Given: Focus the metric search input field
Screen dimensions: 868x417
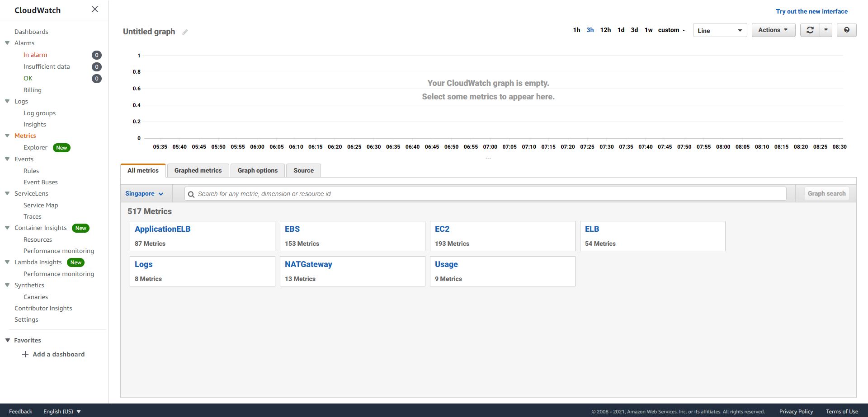Looking at the screenshot, I should [x=486, y=194].
